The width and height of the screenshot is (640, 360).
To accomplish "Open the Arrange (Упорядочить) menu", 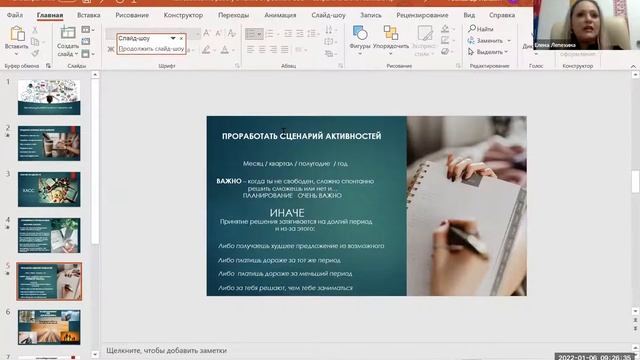I will [x=391, y=40].
